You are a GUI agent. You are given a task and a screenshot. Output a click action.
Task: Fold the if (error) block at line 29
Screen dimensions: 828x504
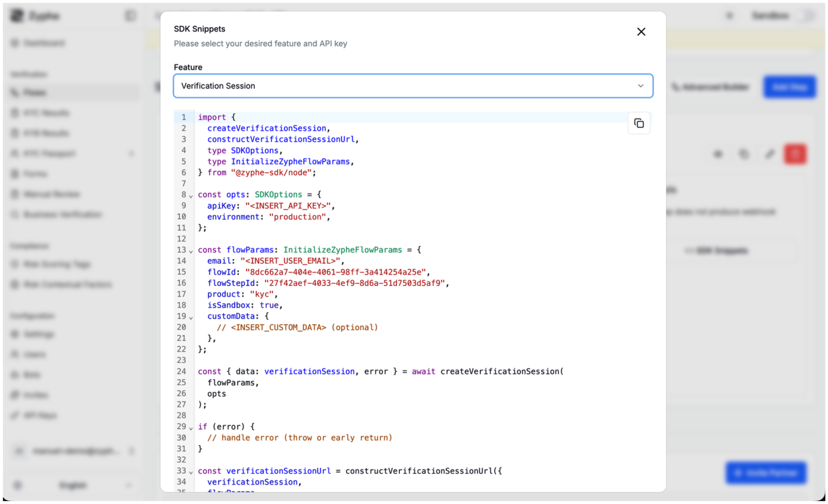190,428
